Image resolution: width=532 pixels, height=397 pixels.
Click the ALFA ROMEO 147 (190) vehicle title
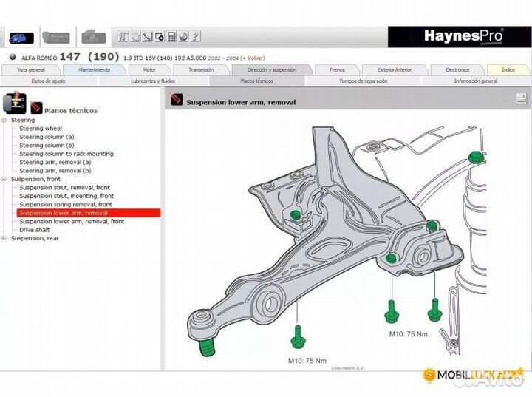point(71,57)
